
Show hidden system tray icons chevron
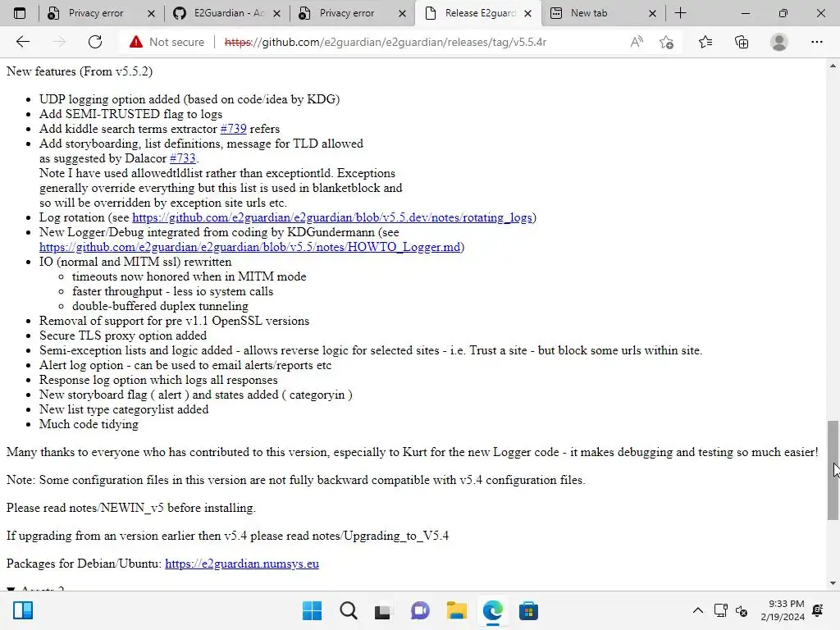tap(697, 610)
